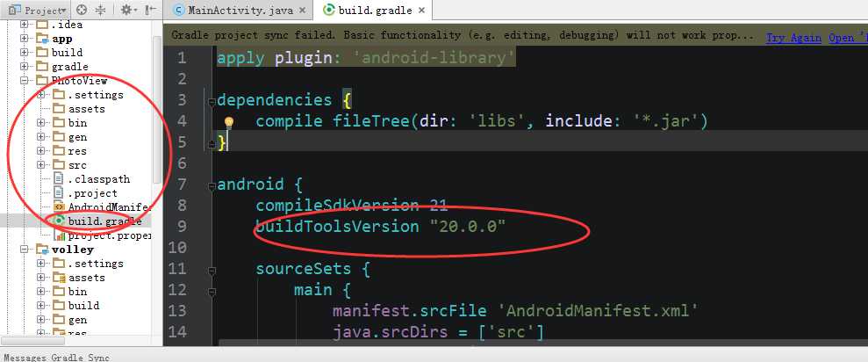
Task: Close the build.gradle editor tab
Action: click(x=422, y=10)
